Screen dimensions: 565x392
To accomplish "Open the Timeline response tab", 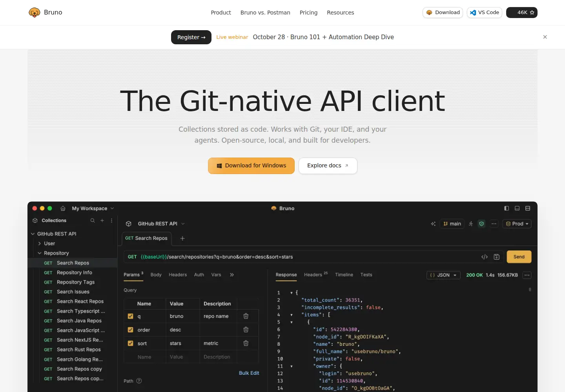I will point(344,275).
